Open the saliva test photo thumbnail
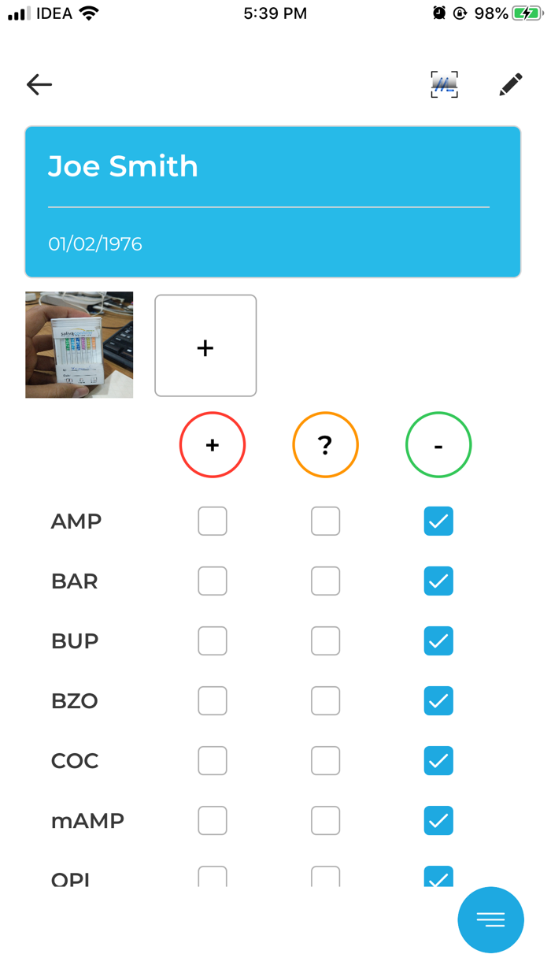The width and height of the screenshot is (551, 980). (x=79, y=345)
